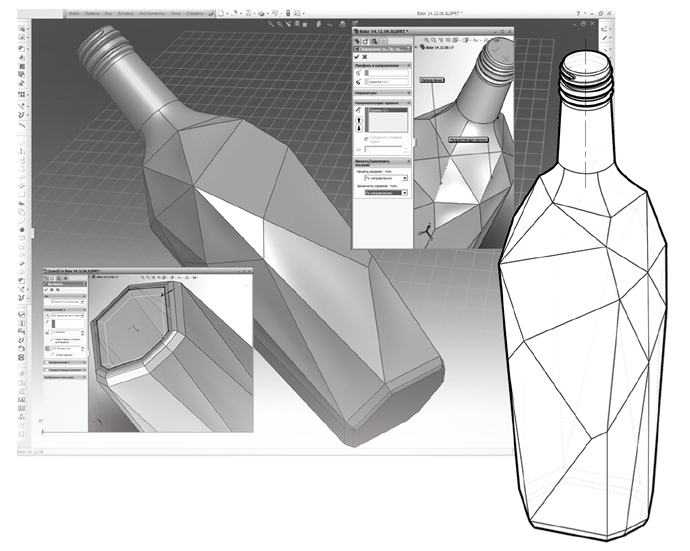The width and height of the screenshot is (690, 551).
Task: Collapse the Направление 1 section in extrude panel
Action: tap(84, 310)
